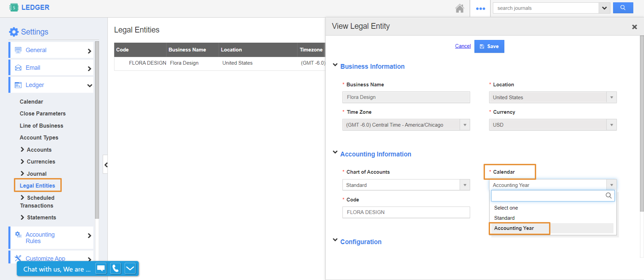Open the chat message icon
Viewport: 644px width, 280px height.
[101, 269]
